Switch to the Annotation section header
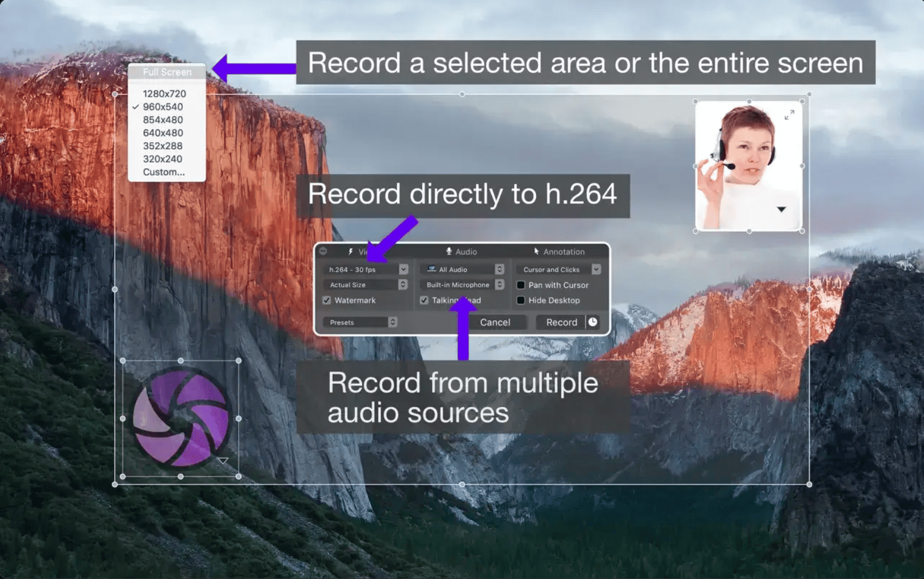 tap(559, 252)
